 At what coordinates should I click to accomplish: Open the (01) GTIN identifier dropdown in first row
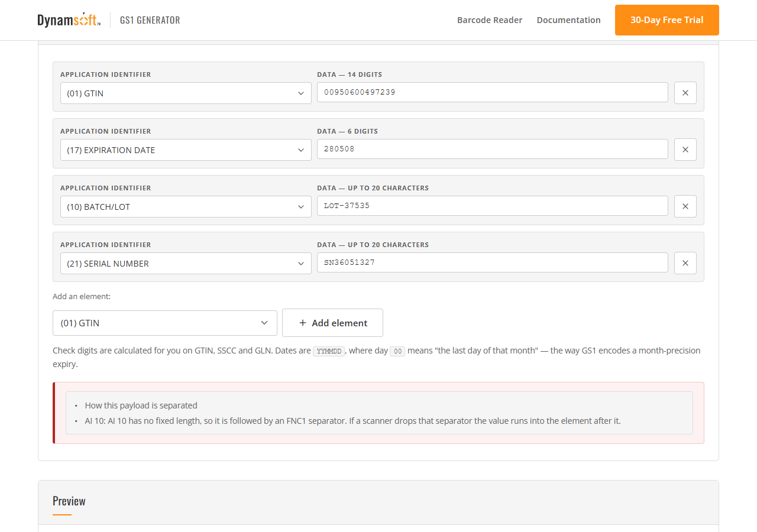(186, 93)
